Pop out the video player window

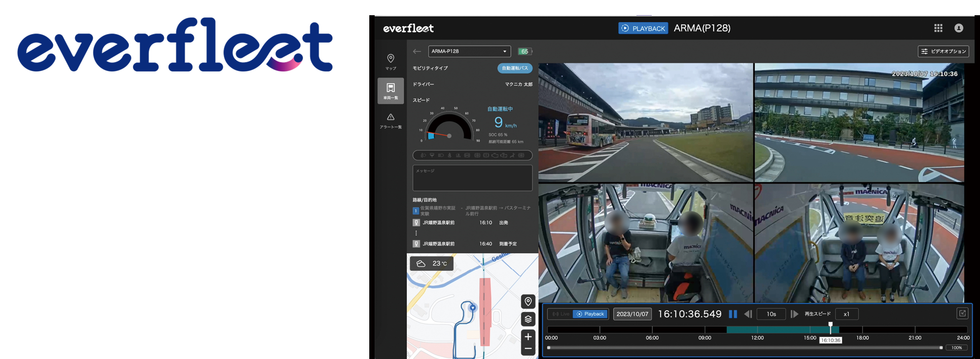tap(962, 313)
